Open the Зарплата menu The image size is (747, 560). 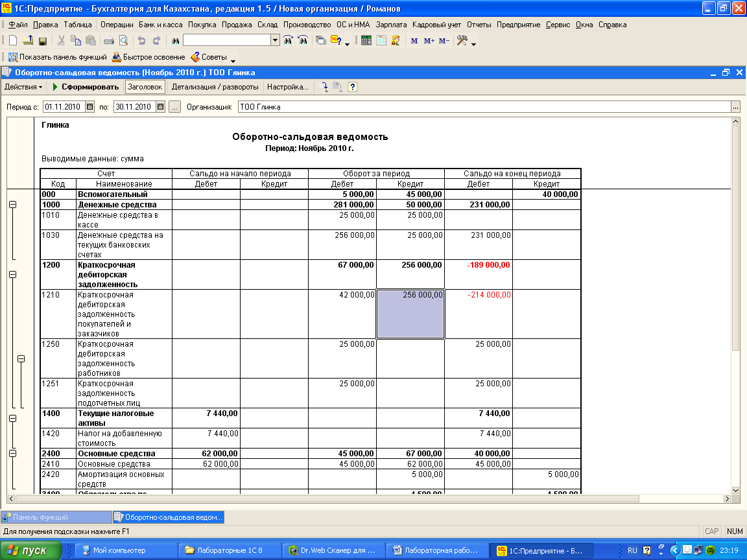391,25
